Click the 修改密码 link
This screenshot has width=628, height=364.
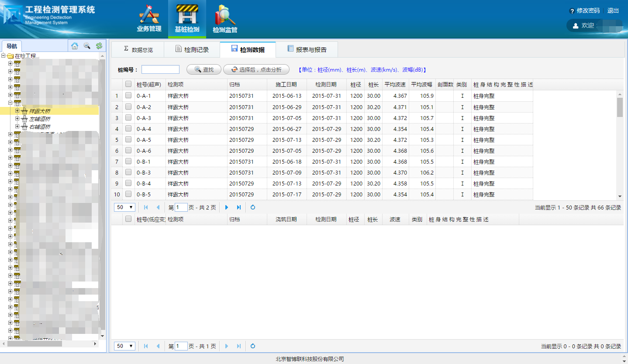pyautogui.click(x=588, y=11)
